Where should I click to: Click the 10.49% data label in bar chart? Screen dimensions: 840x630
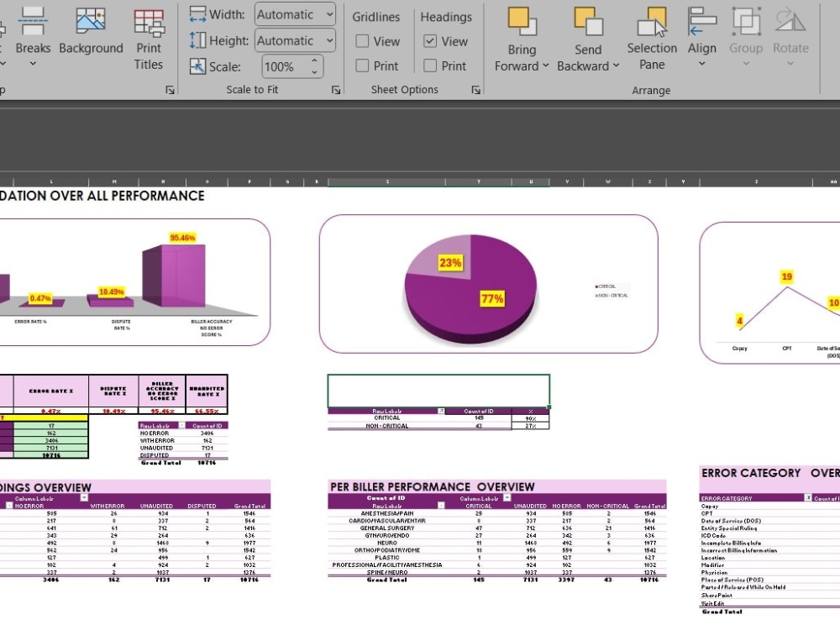pyautogui.click(x=112, y=291)
